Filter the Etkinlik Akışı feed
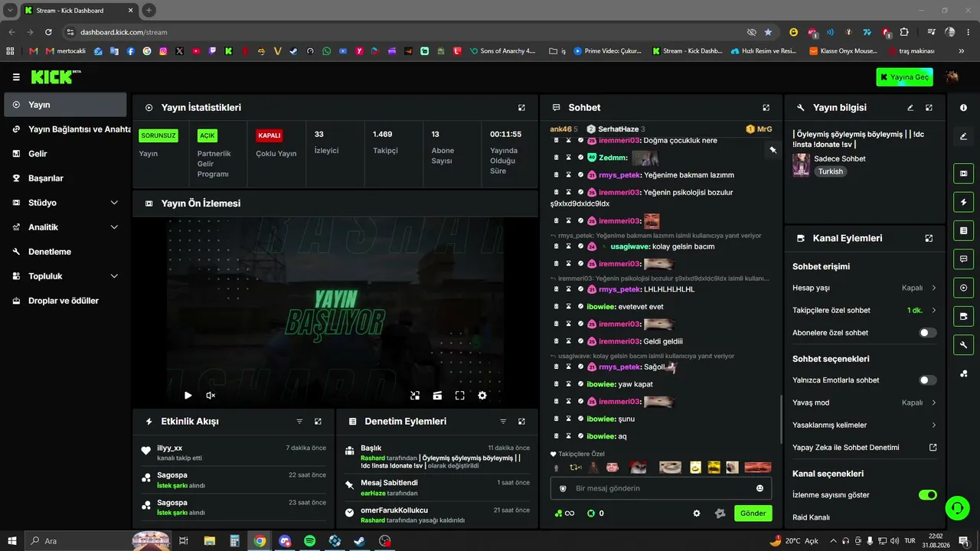980x551 pixels. tap(299, 422)
